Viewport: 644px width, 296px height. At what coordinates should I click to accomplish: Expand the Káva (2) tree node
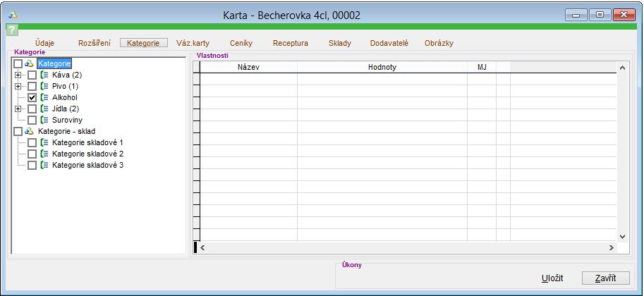(18, 75)
